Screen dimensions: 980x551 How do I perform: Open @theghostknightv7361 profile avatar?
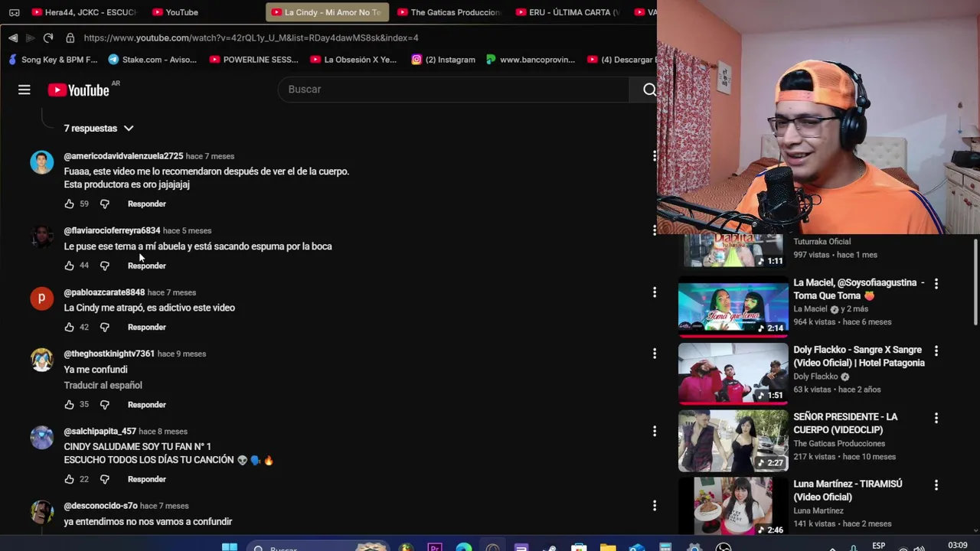click(42, 360)
